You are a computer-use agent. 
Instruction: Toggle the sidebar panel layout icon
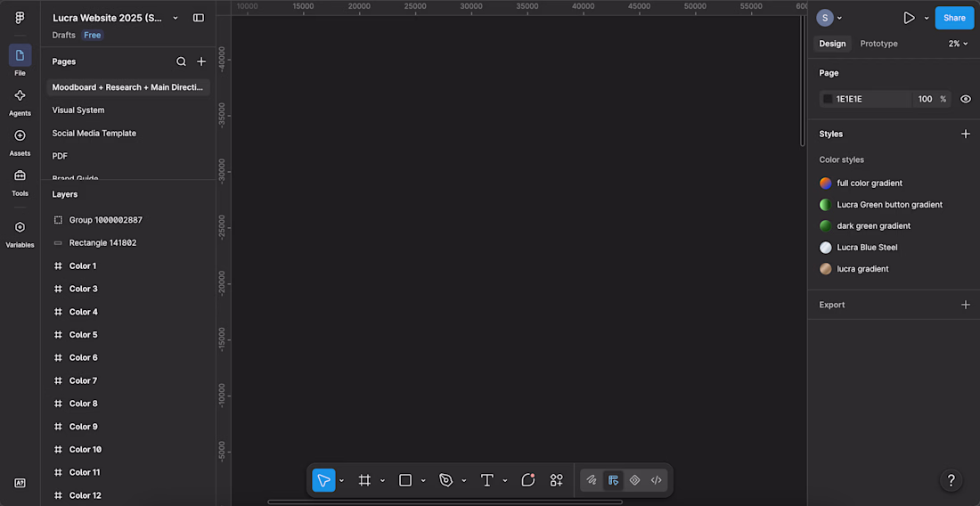coord(198,18)
